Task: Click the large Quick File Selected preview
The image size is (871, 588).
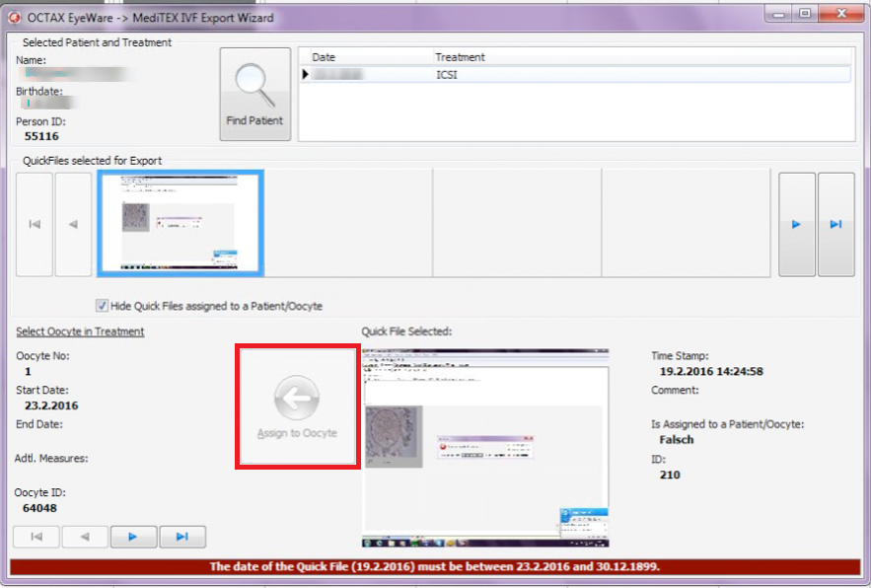Action: tap(485, 448)
